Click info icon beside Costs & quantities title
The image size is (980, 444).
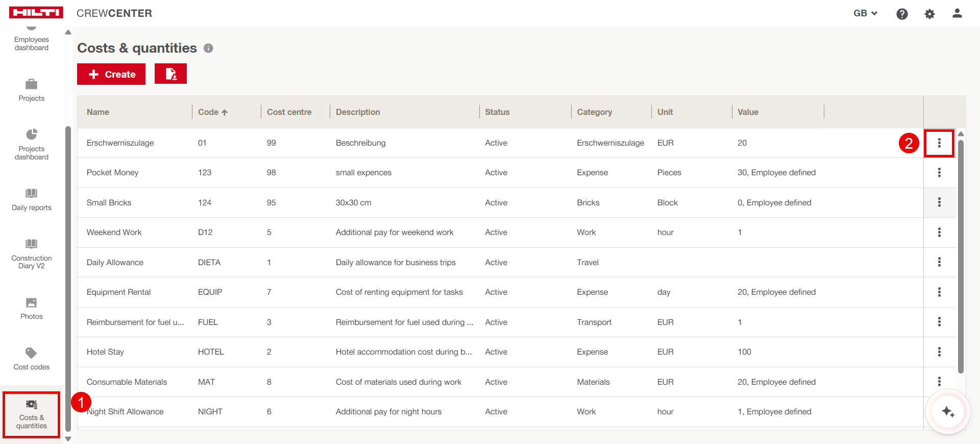coord(208,48)
